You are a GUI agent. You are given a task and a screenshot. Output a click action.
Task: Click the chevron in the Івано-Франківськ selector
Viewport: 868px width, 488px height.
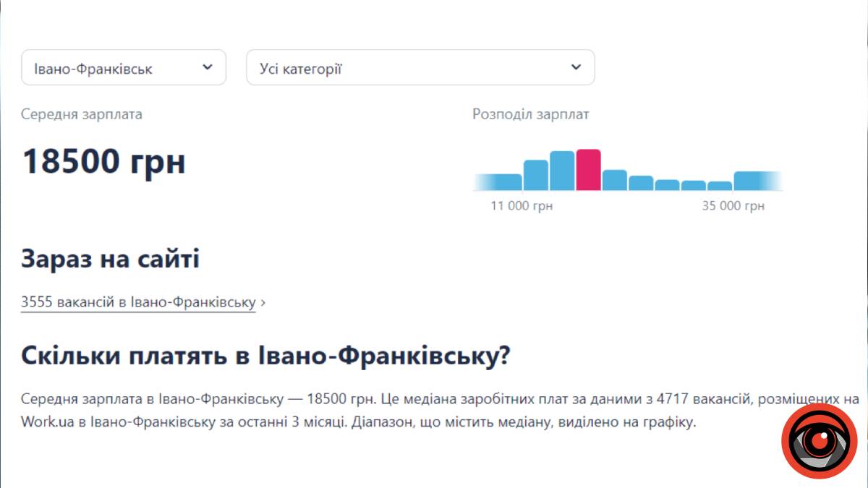click(208, 67)
